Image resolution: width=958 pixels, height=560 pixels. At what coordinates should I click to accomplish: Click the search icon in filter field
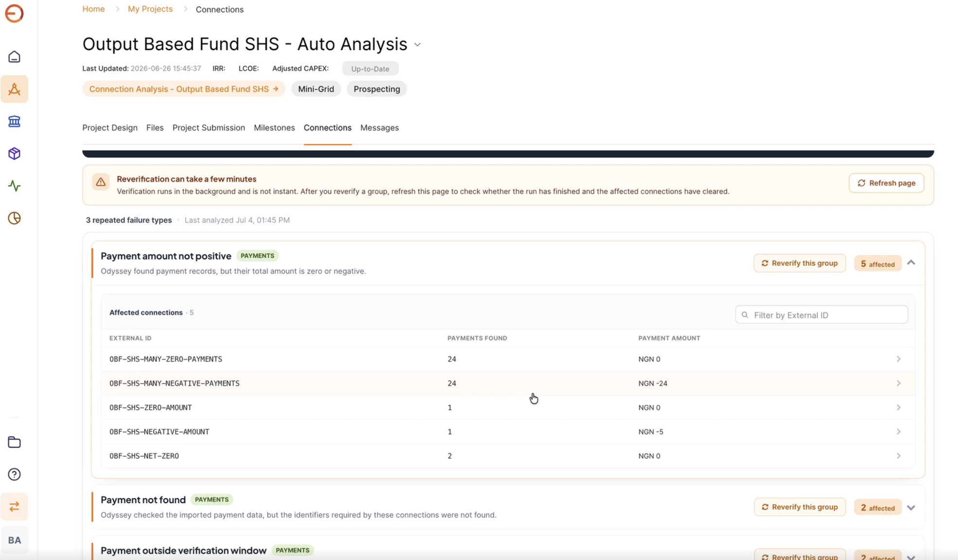coord(745,315)
